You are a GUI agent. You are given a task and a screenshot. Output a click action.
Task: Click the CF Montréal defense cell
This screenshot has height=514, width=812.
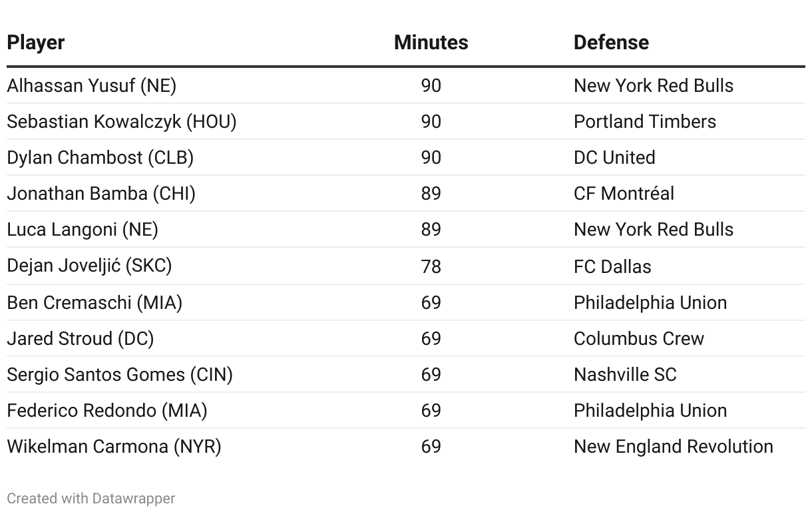[x=624, y=194]
